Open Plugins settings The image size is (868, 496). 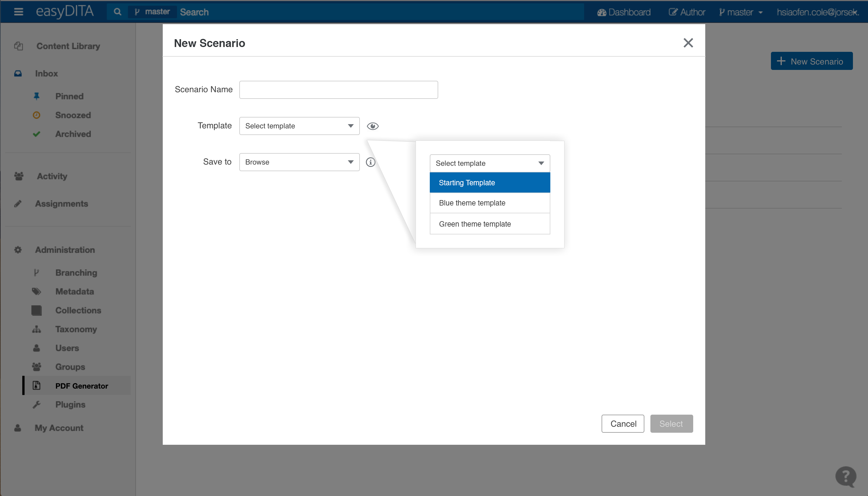[x=71, y=405]
